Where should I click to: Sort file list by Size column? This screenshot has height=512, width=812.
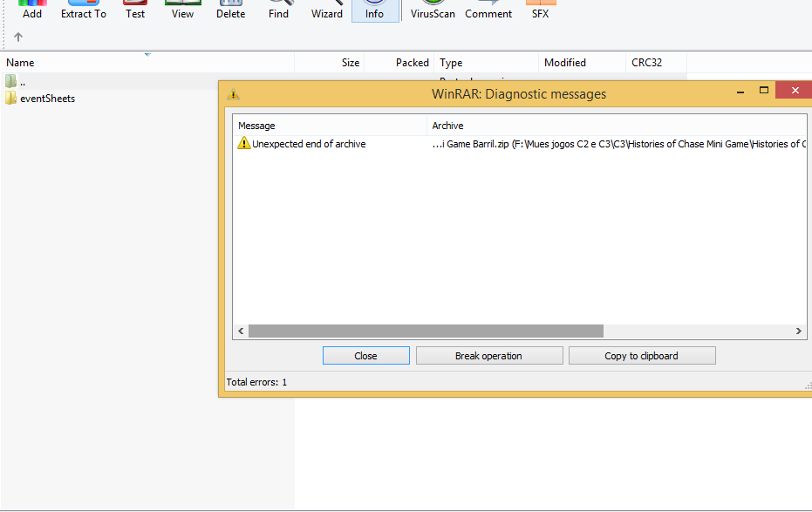tap(330, 63)
